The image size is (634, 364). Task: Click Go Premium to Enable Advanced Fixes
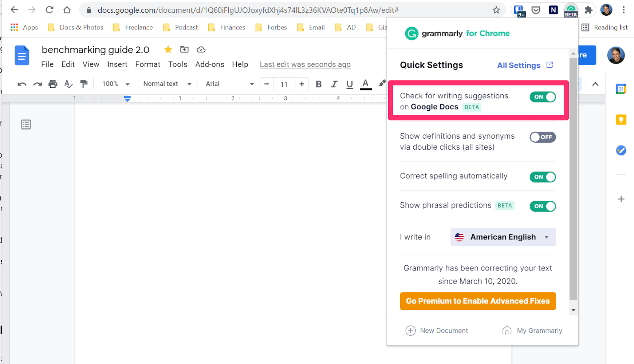478,301
